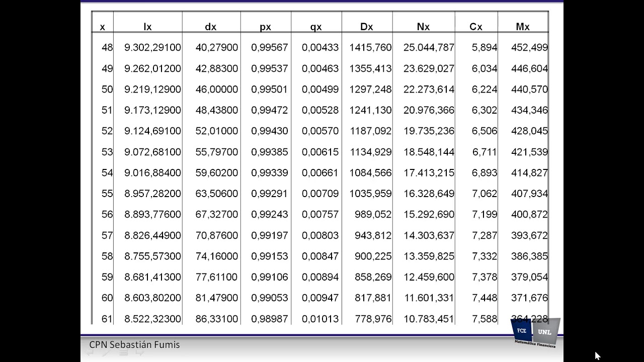This screenshot has width=644, height=362.
Task: Select the px value 0,99053
Action: click(x=269, y=298)
